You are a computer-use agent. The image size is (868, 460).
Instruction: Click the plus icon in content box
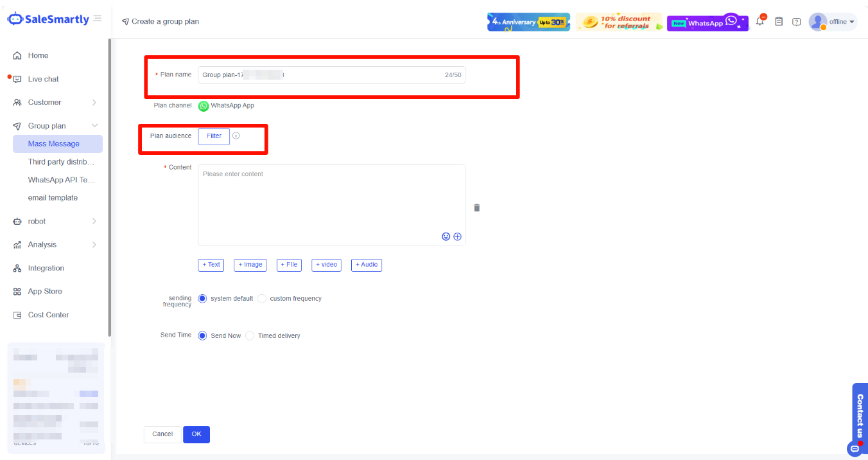tap(458, 236)
